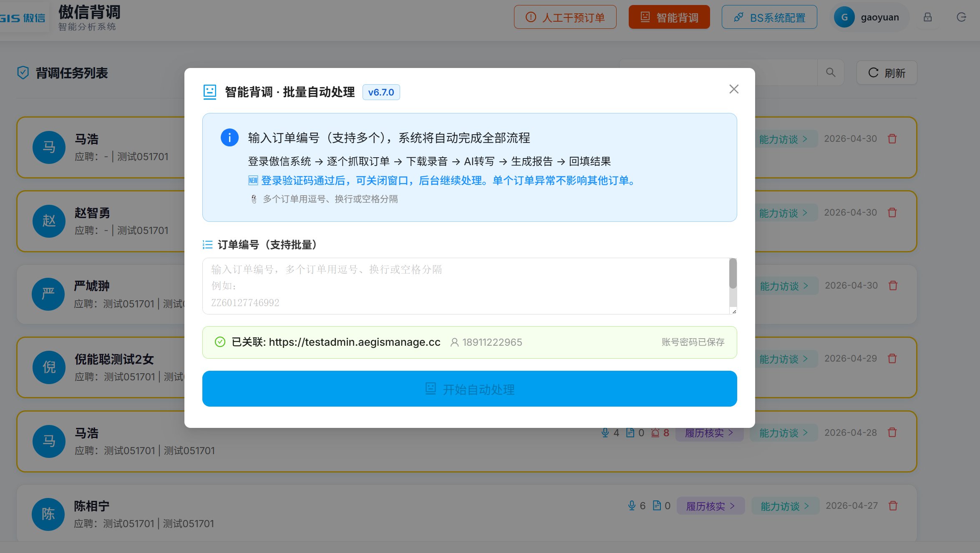This screenshot has height=553, width=980.
Task: Click the textarea vertical scrollbar thumb
Action: click(733, 274)
